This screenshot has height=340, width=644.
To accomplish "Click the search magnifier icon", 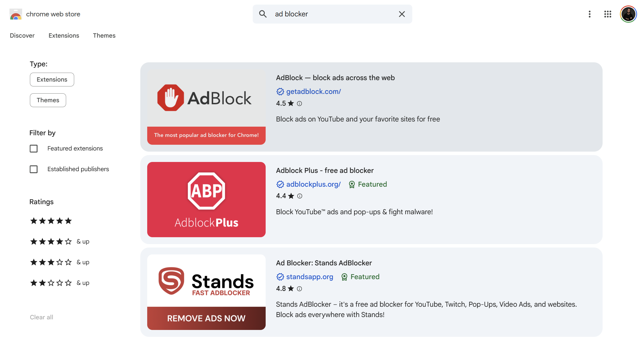I will tap(263, 14).
